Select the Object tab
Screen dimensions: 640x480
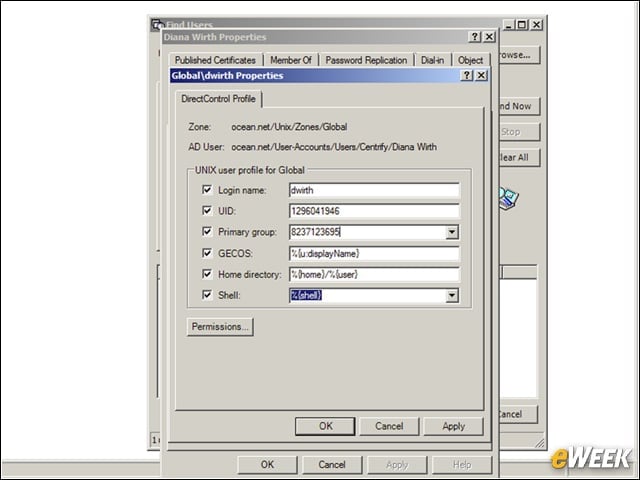pyautogui.click(x=470, y=60)
